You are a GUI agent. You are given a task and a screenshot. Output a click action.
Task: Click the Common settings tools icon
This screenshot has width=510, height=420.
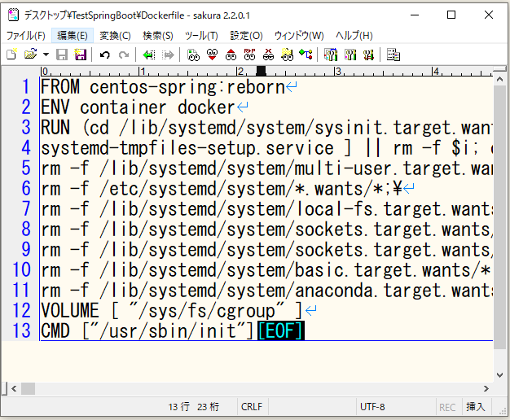(369, 55)
